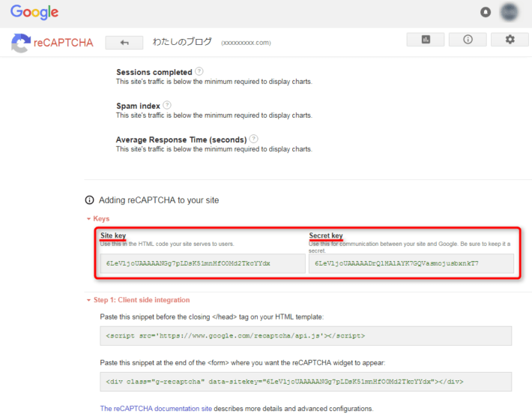Viewport: 532px width, 420px height.
Task: Click help icon next to Sessions completed
Action: click(x=199, y=72)
